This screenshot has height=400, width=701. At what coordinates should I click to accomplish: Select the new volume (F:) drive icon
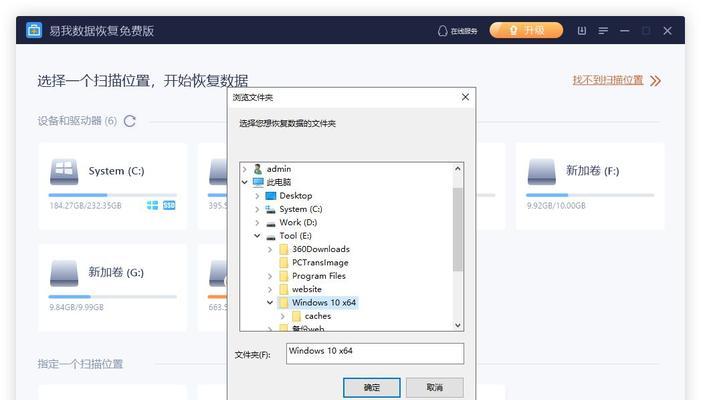point(541,171)
